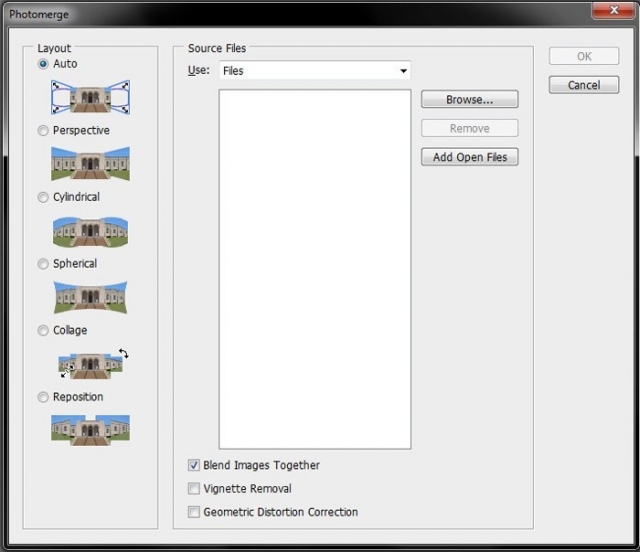Choose the Perspective layout option

[x=43, y=131]
